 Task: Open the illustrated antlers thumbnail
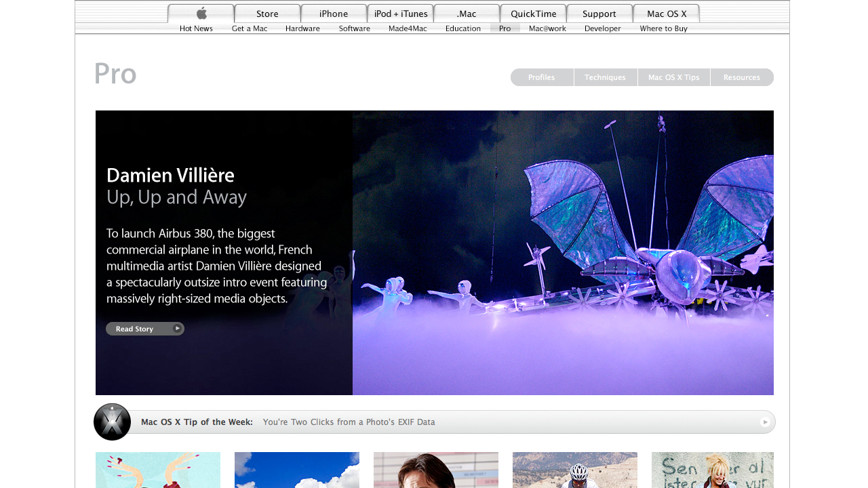pyautogui.click(x=158, y=470)
